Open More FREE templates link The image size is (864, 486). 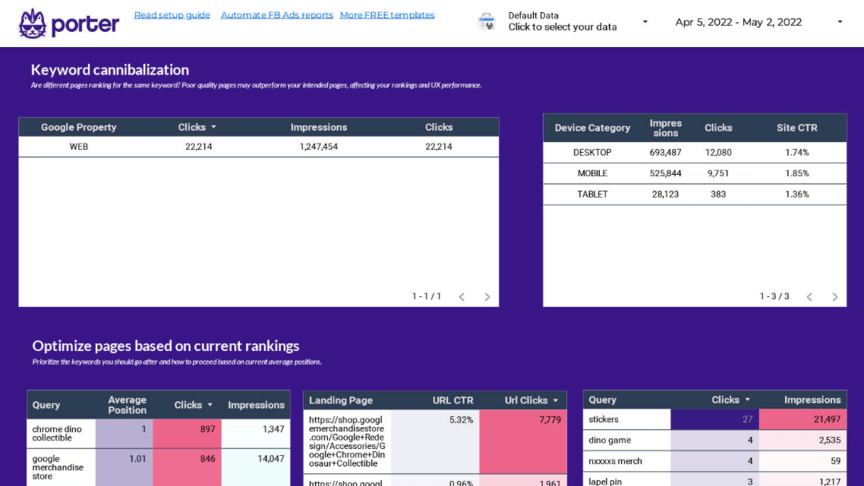coord(387,15)
